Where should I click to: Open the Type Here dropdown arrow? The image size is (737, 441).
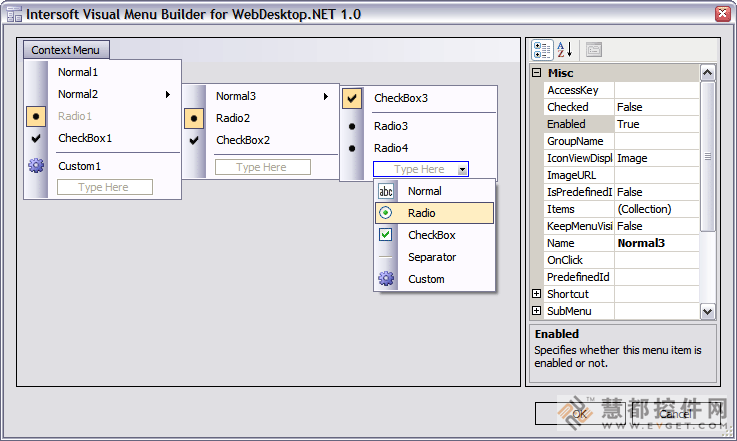coord(463,170)
